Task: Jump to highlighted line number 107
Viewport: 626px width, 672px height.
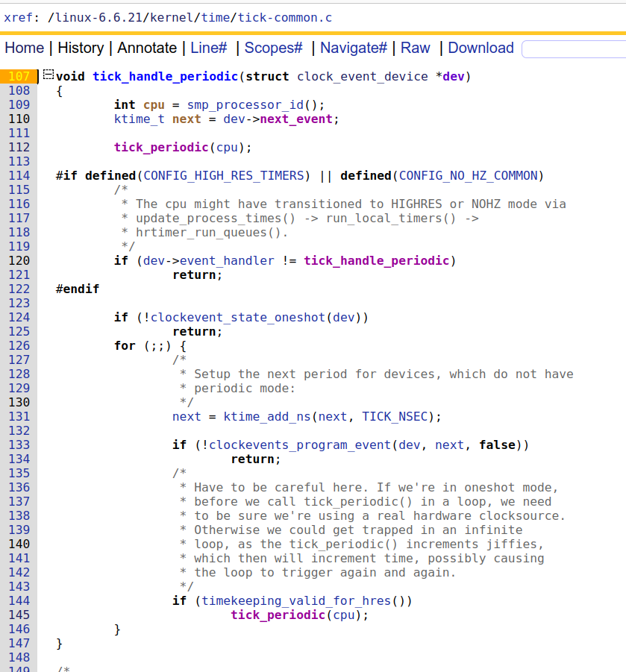Action: [x=19, y=76]
